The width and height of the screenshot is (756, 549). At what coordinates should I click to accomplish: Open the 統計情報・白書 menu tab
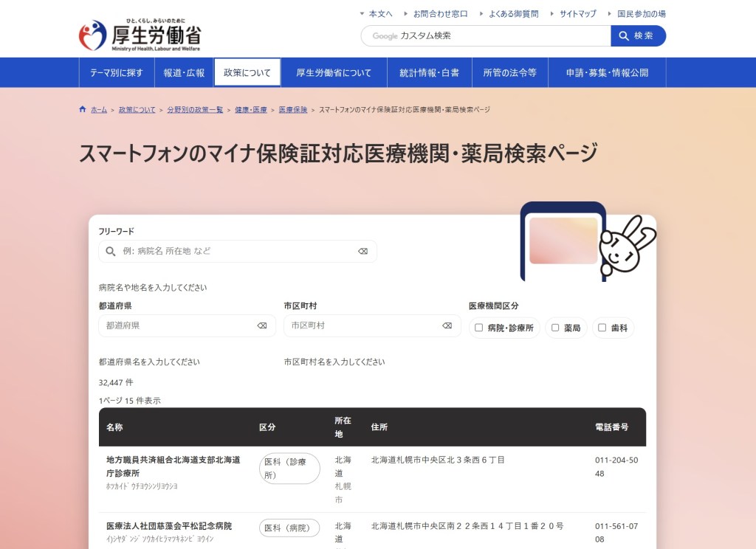pos(429,73)
